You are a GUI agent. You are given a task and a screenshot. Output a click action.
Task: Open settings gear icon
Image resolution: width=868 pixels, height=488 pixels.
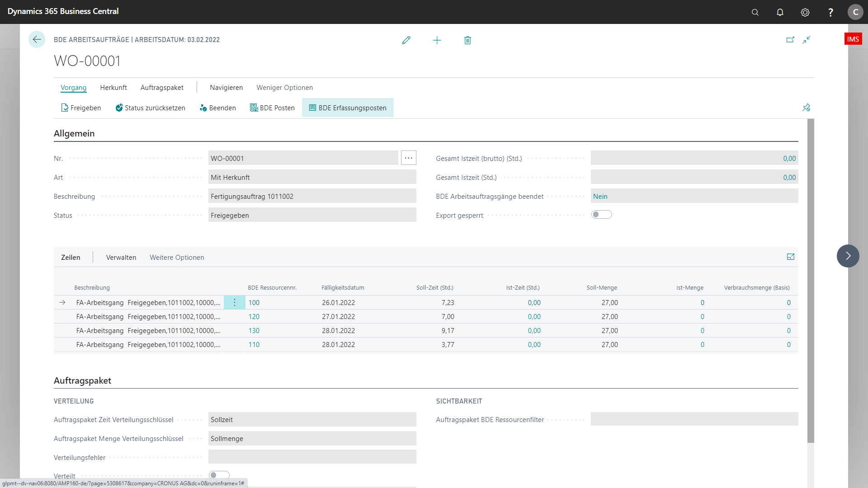[805, 12]
